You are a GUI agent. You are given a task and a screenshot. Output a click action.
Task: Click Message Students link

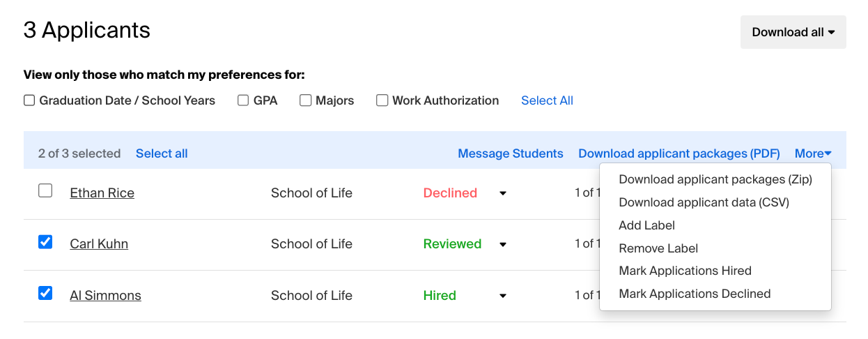pos(511,153)
